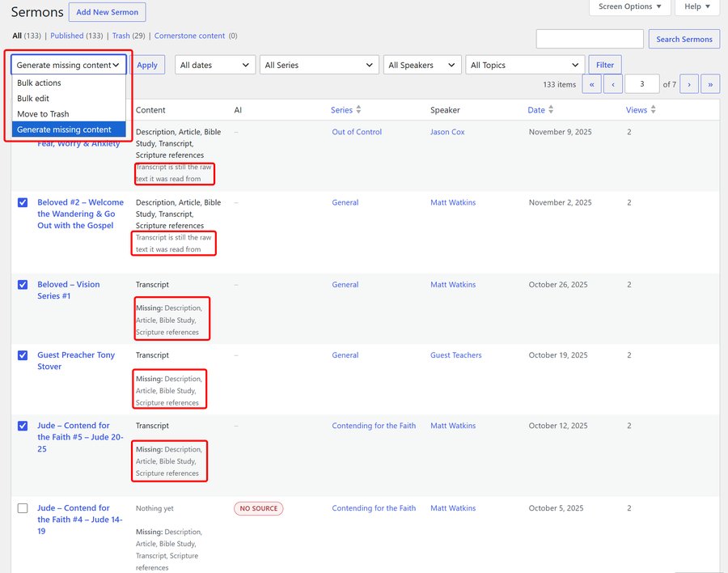Show Cornerstone content view
Screen dimensions: 728x573
[189, 36]
